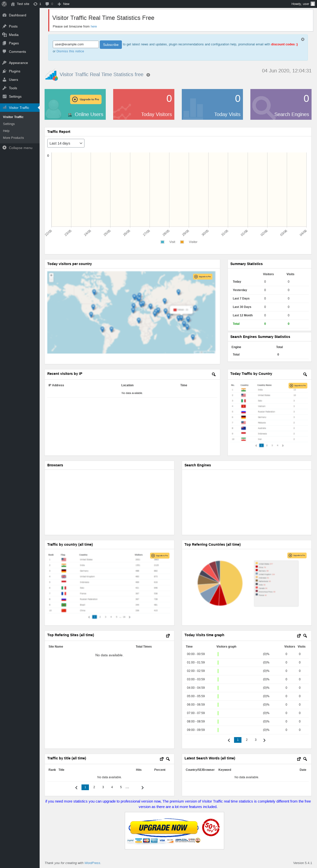317x868 pixels.
Task: Search Today Traffic by Country magnifier
Action: 305,374
